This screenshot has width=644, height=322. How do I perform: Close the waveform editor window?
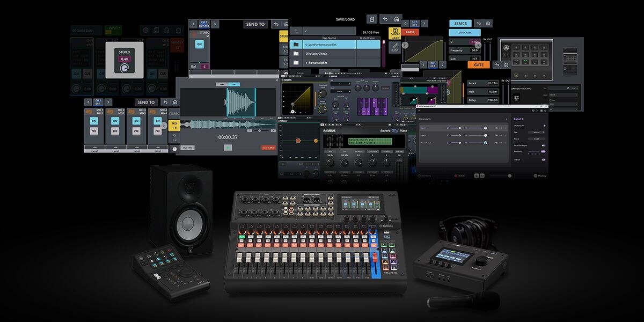pyautogui.click(x=277, y=80)
